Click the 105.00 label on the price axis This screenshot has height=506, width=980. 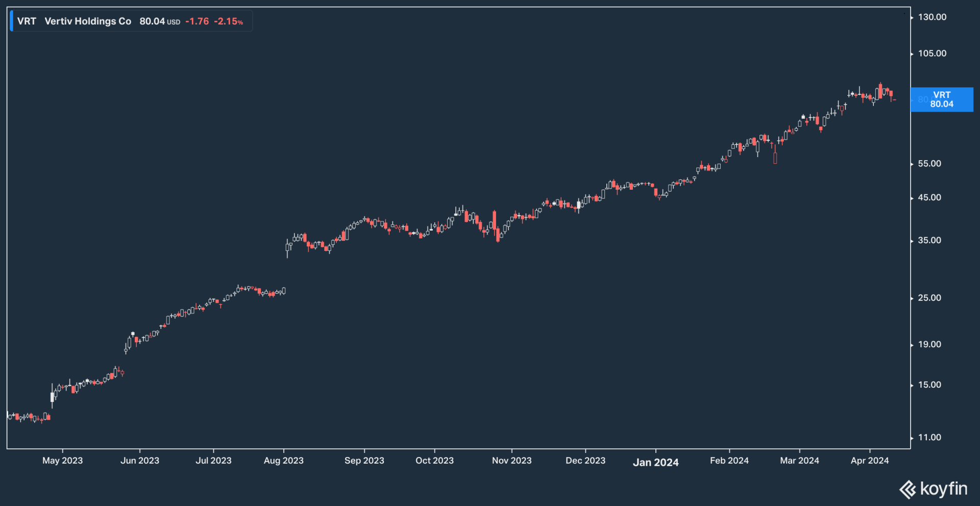pos(932,54)
